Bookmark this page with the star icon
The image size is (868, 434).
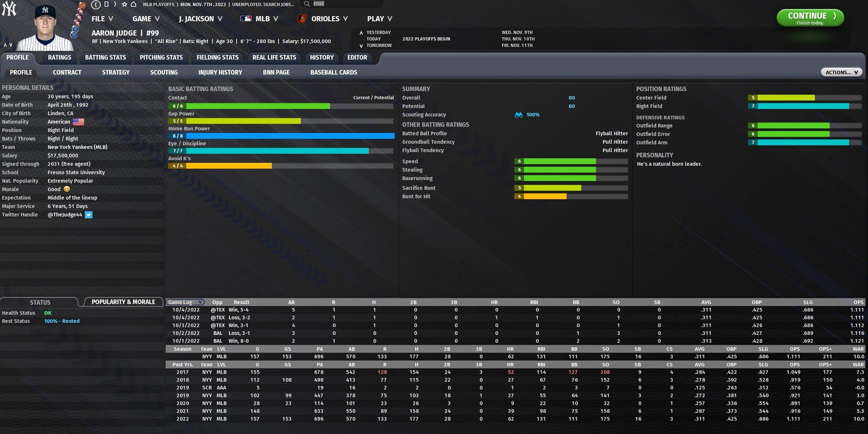coord(125,4)
